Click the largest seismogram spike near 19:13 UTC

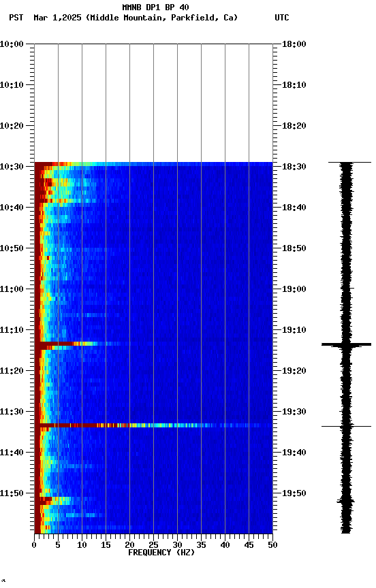[346, 344]
